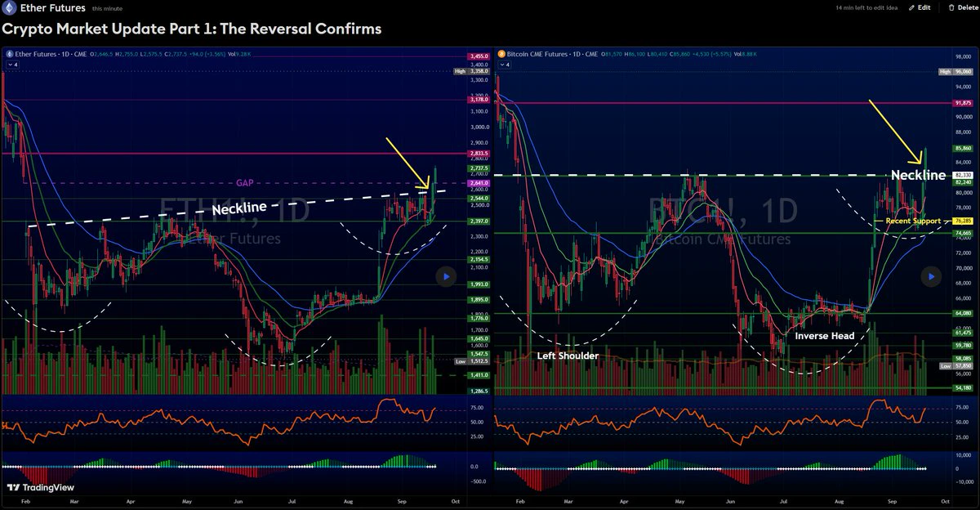This screenshot has height=510, width=980.
Task: Click the 59,780 price label
Action: [x=962, y=346]
